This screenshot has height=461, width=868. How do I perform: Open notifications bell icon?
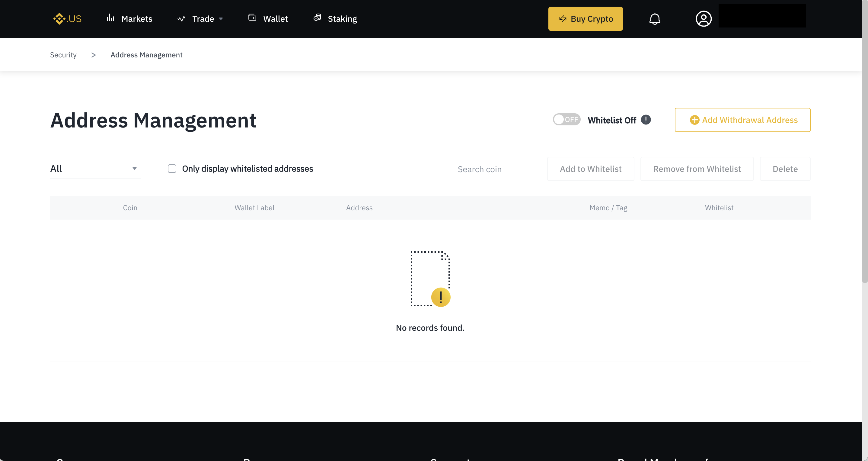point(654,19)
